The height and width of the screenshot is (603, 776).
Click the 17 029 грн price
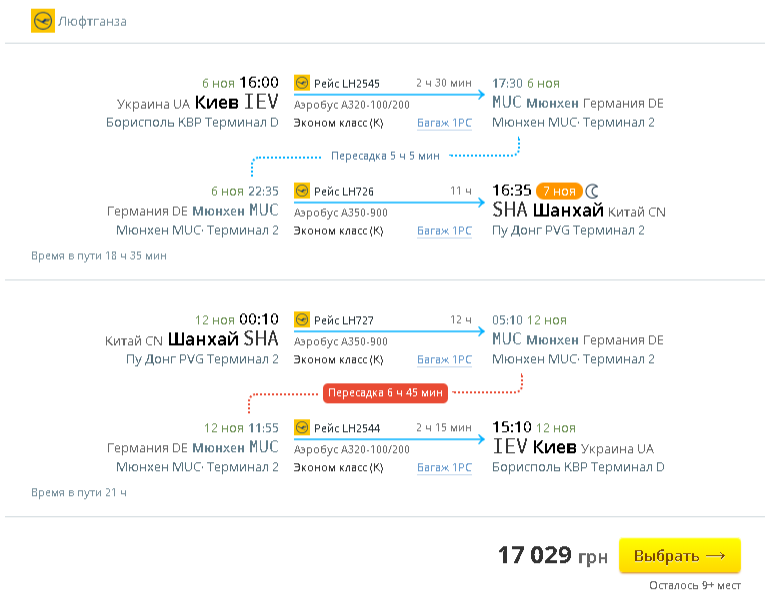pos(552,555)
